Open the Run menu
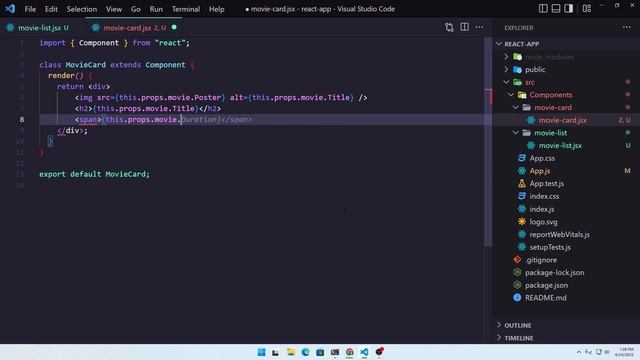 point(156,9)
